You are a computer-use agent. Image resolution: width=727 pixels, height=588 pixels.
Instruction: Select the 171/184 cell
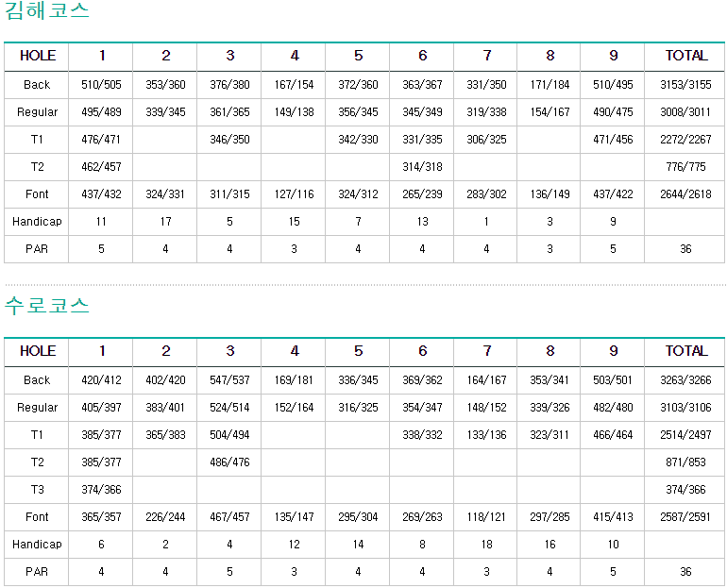(549, 85)
